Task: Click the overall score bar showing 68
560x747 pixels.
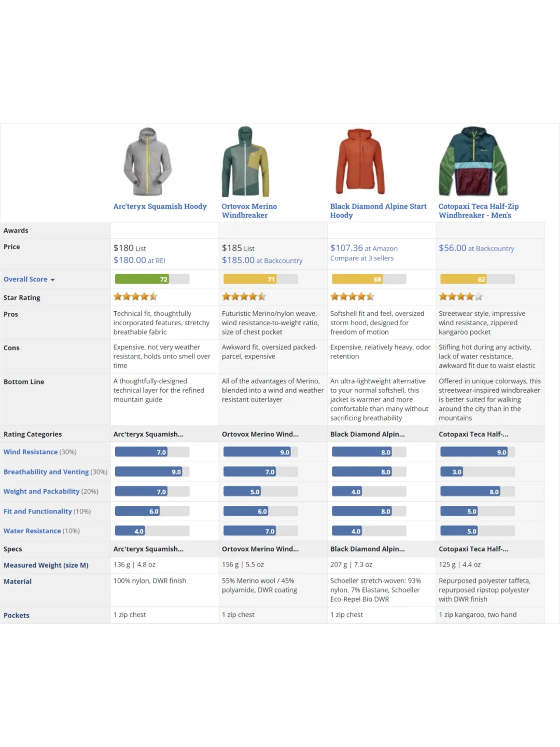Action: click(x=369, y=279)
